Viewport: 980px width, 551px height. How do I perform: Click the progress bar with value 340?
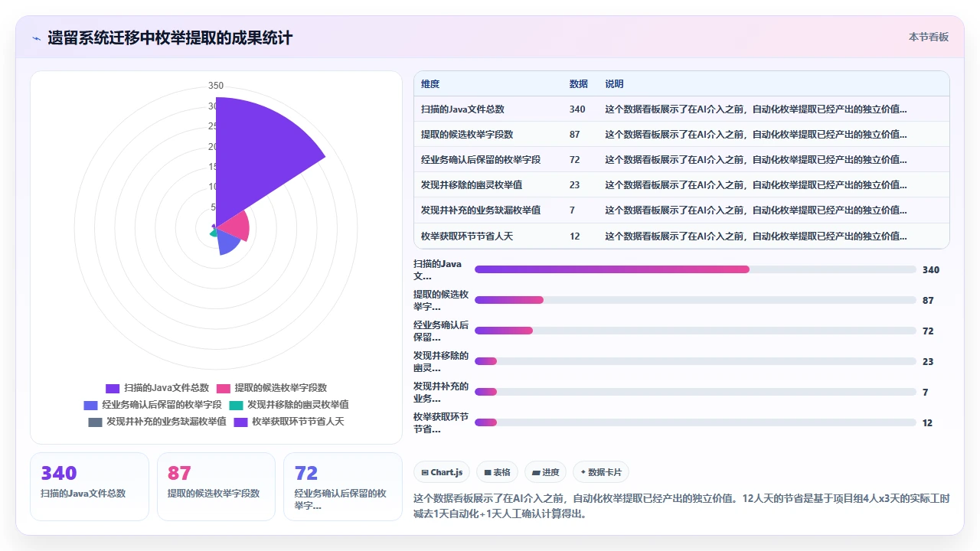click(695, 269)
